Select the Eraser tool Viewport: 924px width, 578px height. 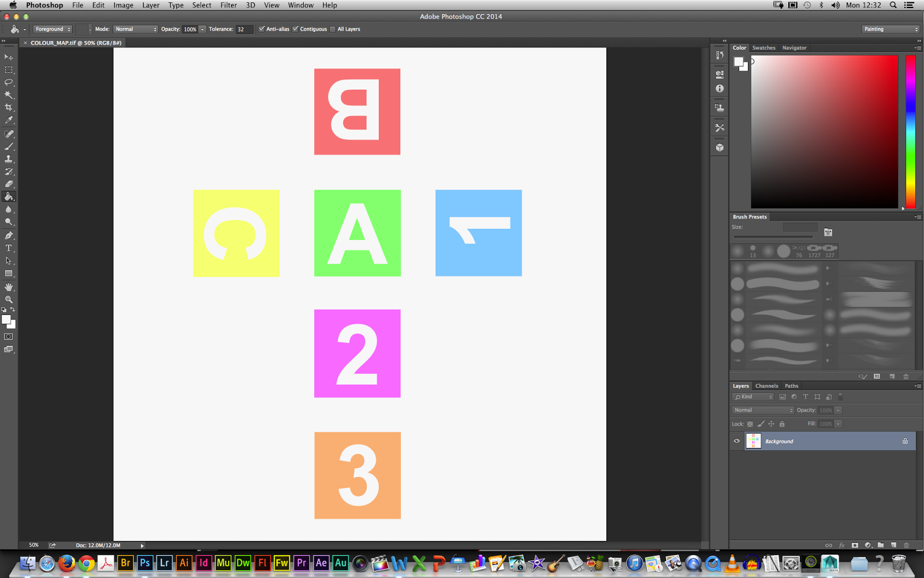(x=9, y=184)
